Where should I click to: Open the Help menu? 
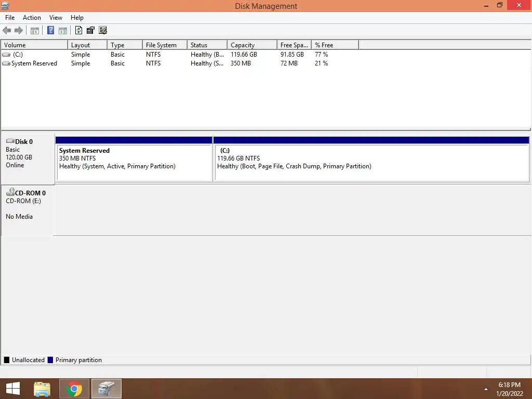tap(77, 18)
